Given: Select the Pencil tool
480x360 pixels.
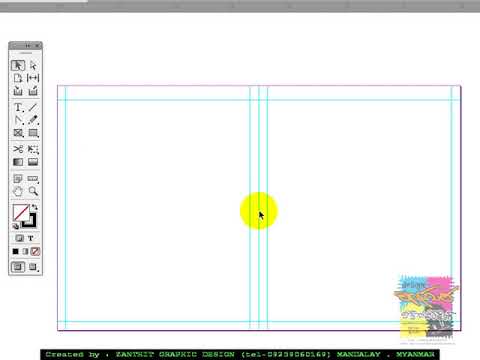Looking at the screenshot, I should [33, 120].
